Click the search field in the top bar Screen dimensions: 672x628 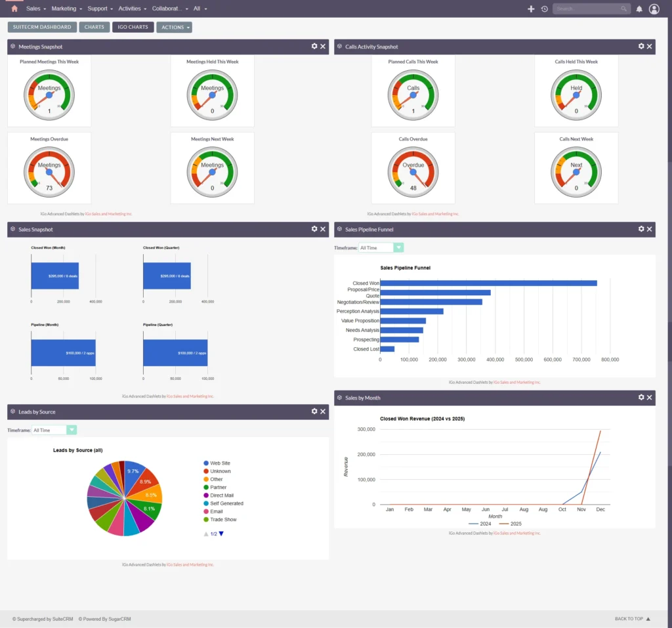pyautogui.click(x=587, y=9)
